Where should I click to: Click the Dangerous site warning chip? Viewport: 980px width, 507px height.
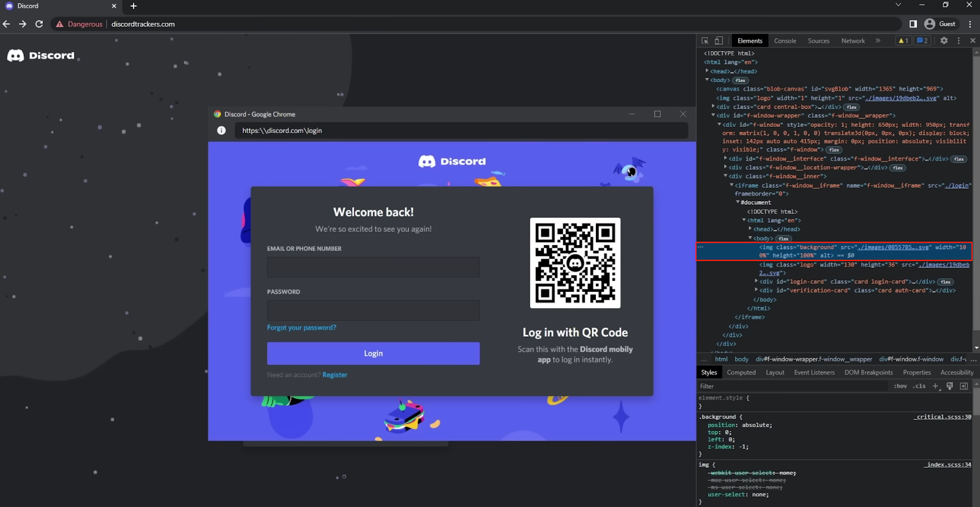pos(79,24)
